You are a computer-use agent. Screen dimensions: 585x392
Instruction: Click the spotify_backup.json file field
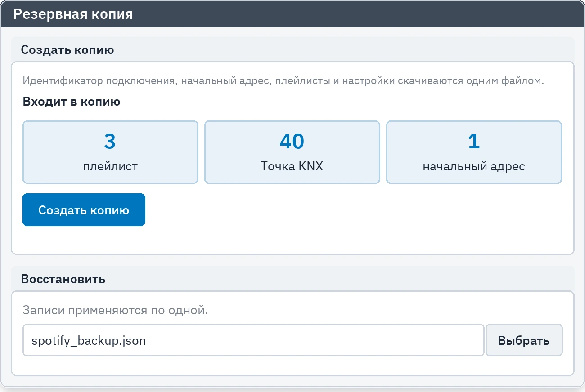(x=253, y=340)
